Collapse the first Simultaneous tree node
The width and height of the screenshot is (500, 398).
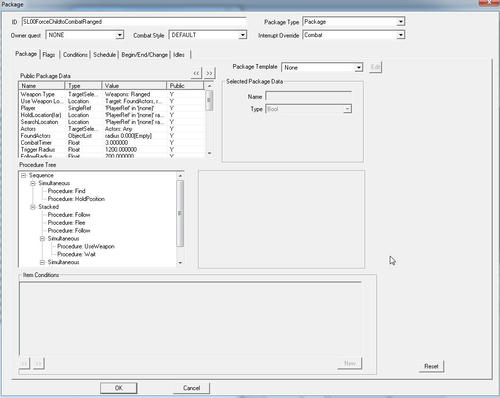(x=33, y=183)
